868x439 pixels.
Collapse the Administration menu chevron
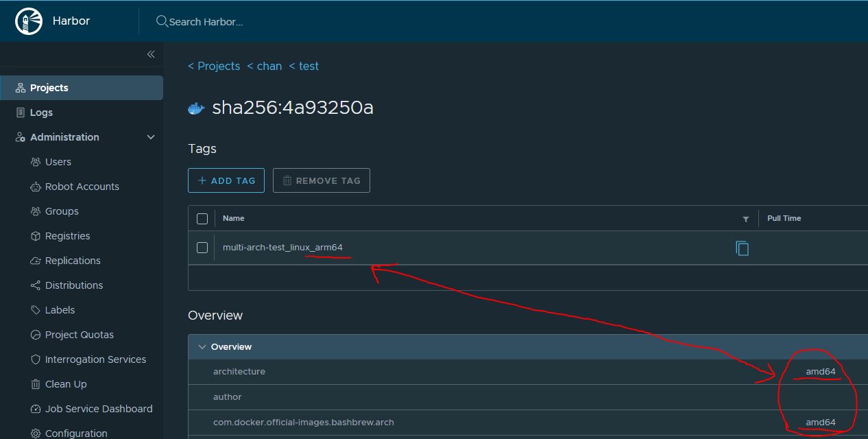coord(151,137)
